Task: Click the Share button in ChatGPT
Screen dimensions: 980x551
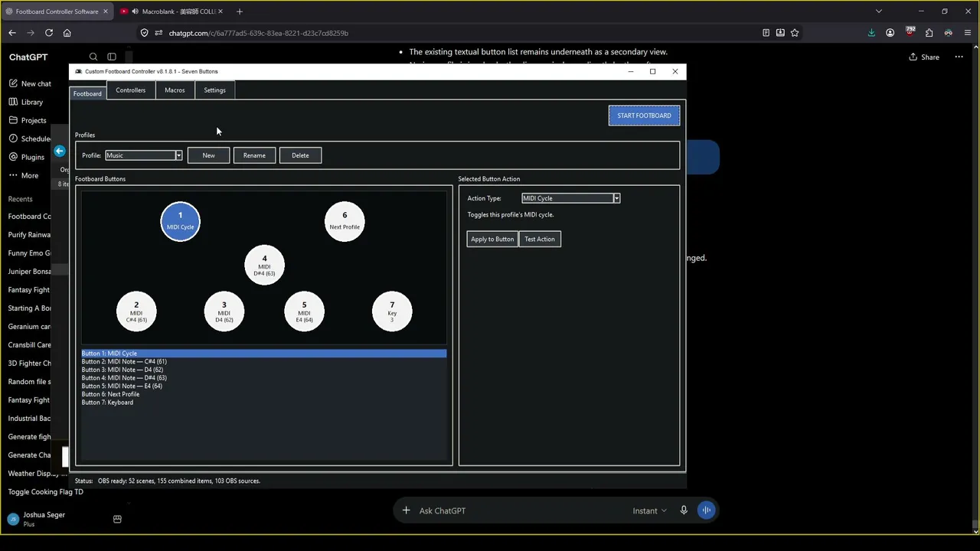Action: pyautogui.click(x=924, y=57)
